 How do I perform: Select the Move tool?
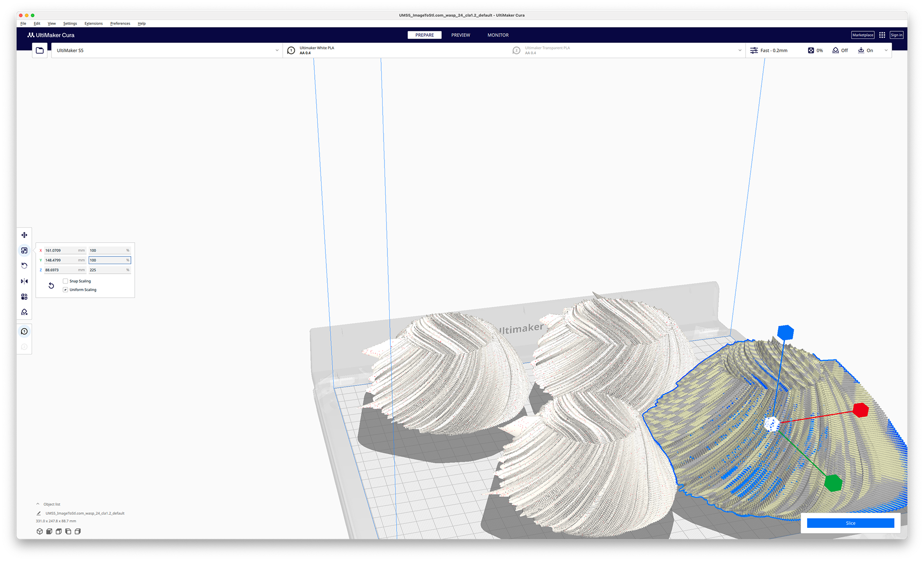click(x=24, y=235)
